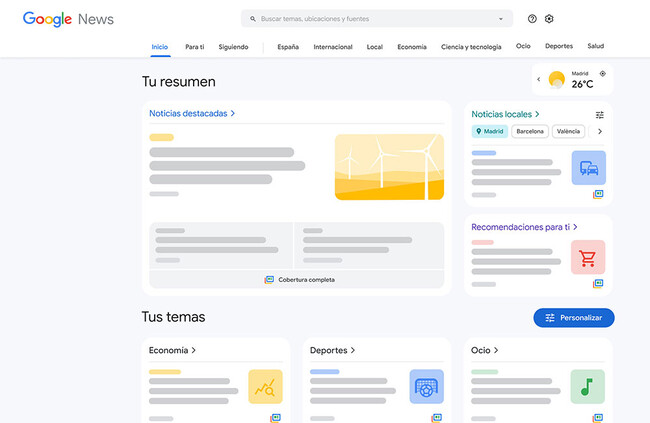
Task: Collapse weather widget with left chevron
Action: pyautogui.click(x=538, y=79)
